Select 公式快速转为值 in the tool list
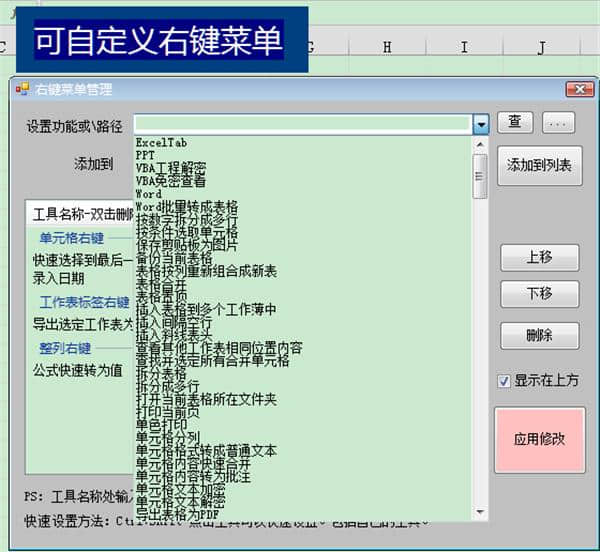Image resolution: width=600 pixels, height=552 pixels. pyautogui.click(x=78, y=370)
